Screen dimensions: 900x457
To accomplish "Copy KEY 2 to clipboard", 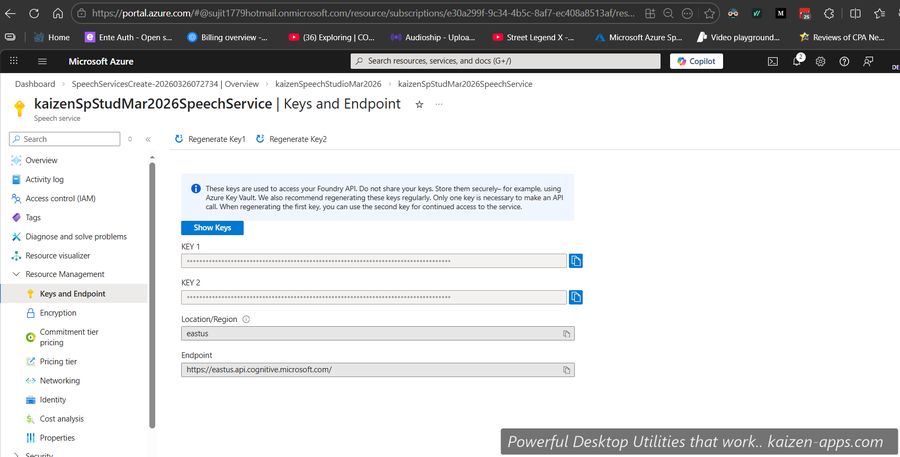I will tap(576, 297).
